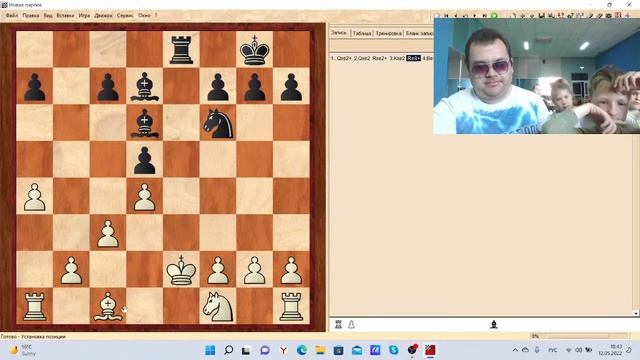Pick the black bishop on d7
This screenshot has height=360, width=640.
(144, 87)
